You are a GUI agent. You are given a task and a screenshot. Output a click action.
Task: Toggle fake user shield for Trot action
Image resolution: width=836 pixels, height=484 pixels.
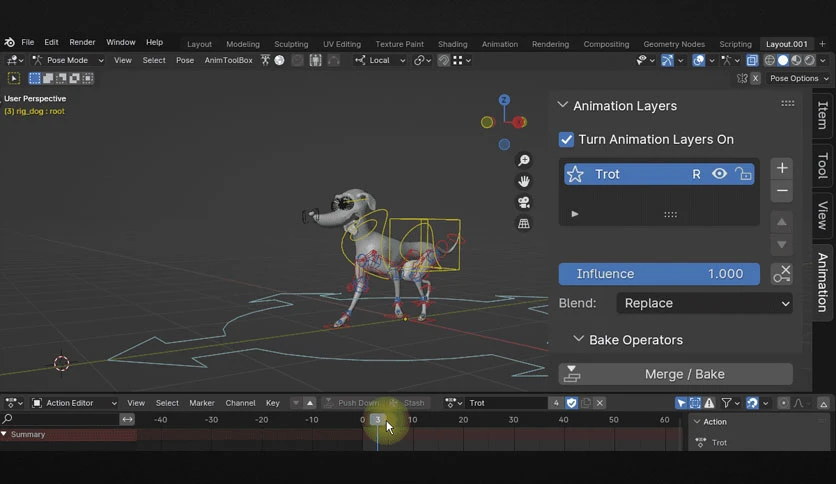pos(572,403)
